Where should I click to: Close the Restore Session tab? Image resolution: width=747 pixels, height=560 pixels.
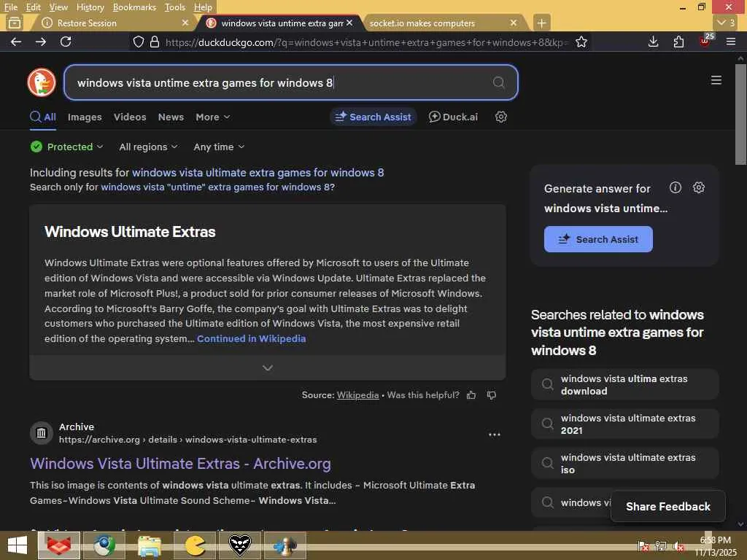(185, 23)
